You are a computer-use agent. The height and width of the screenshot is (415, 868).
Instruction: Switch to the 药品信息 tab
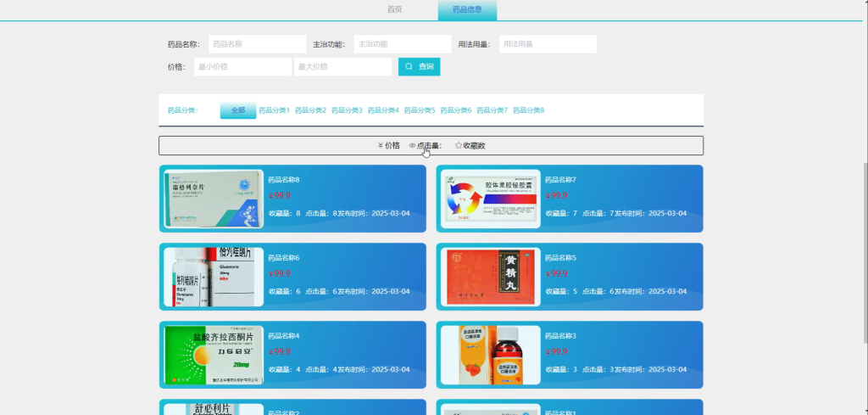(467, 10)
